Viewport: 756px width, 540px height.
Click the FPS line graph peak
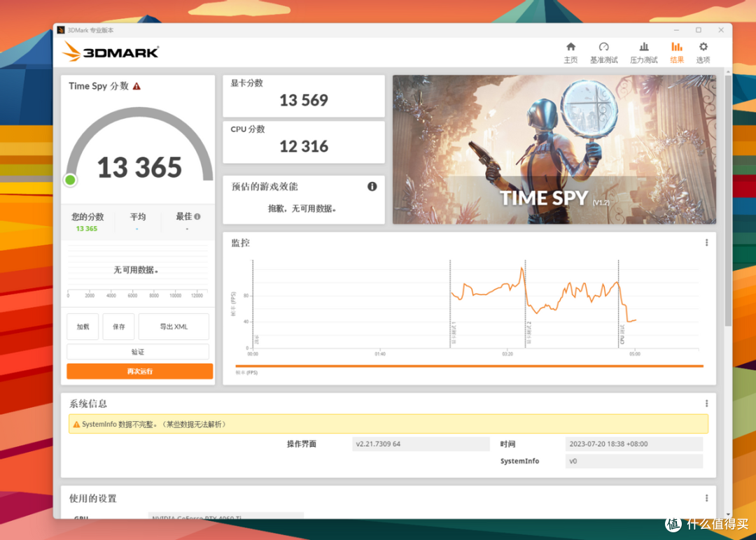pyautogui.click(x=521, y=269)
